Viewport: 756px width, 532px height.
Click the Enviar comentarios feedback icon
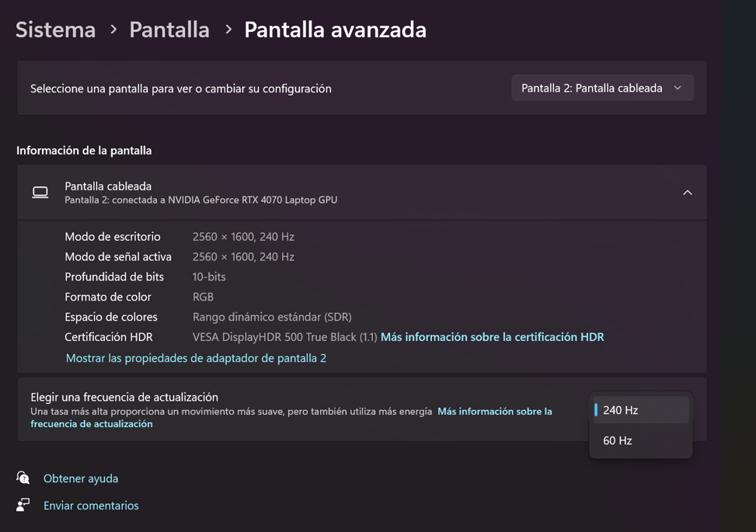23,505
